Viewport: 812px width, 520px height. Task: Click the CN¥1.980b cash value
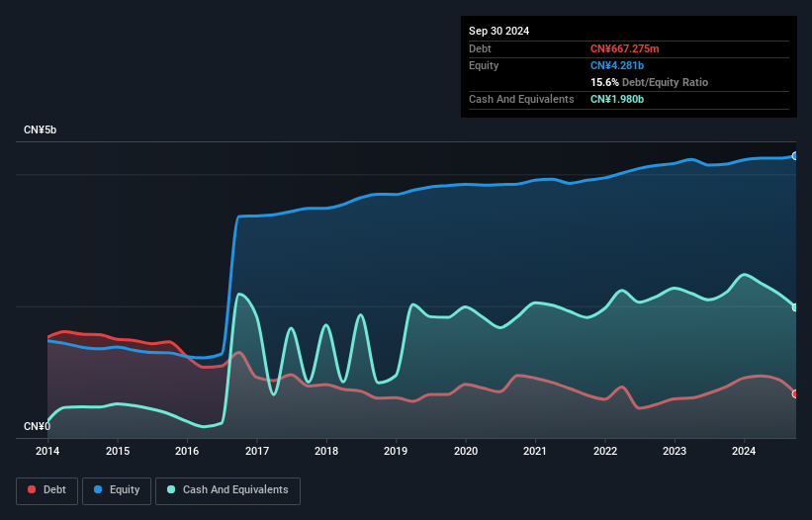[617, 99]
